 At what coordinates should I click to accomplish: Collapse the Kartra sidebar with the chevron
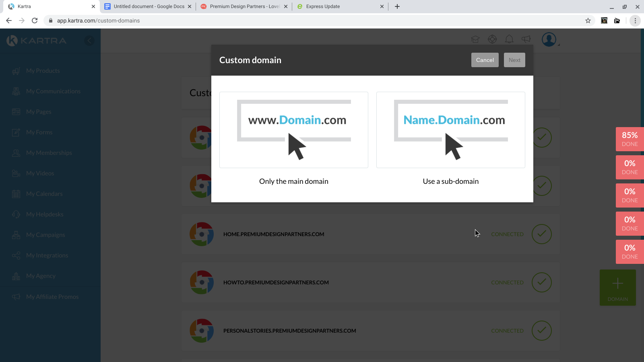point(89,40)
